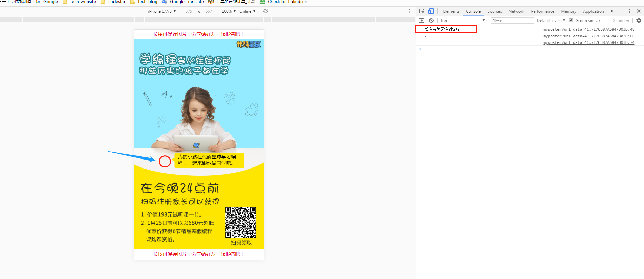Toggle the device toolbar icon

coord(431,11)
